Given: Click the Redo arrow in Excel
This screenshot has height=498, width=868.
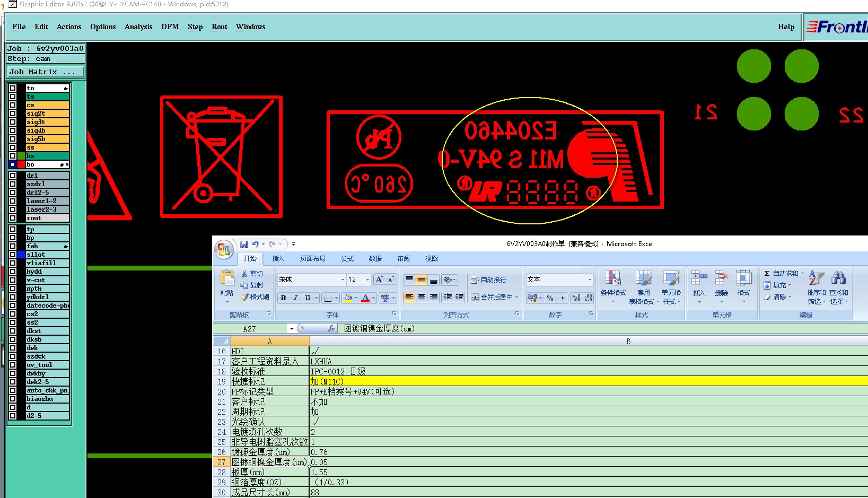Looking at the screenshot, I should (x=272, y=244).
